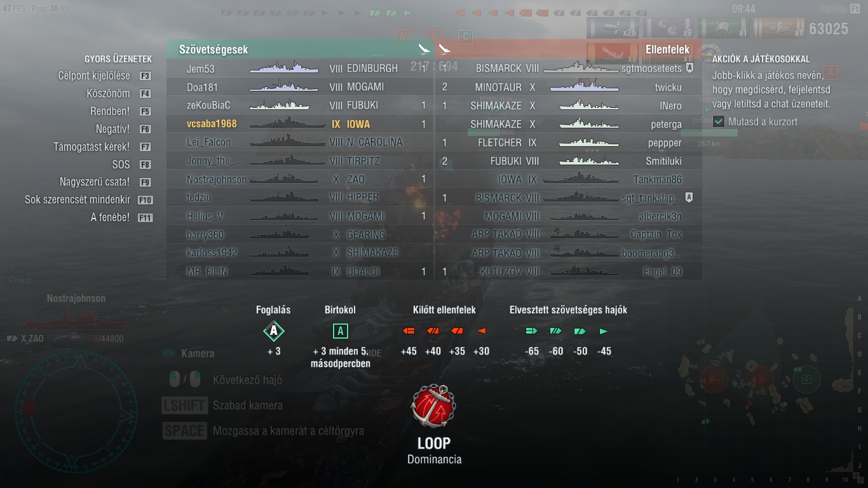Select enemy player Tankman86 row
868x488 pixels.
tap(569, 179)
